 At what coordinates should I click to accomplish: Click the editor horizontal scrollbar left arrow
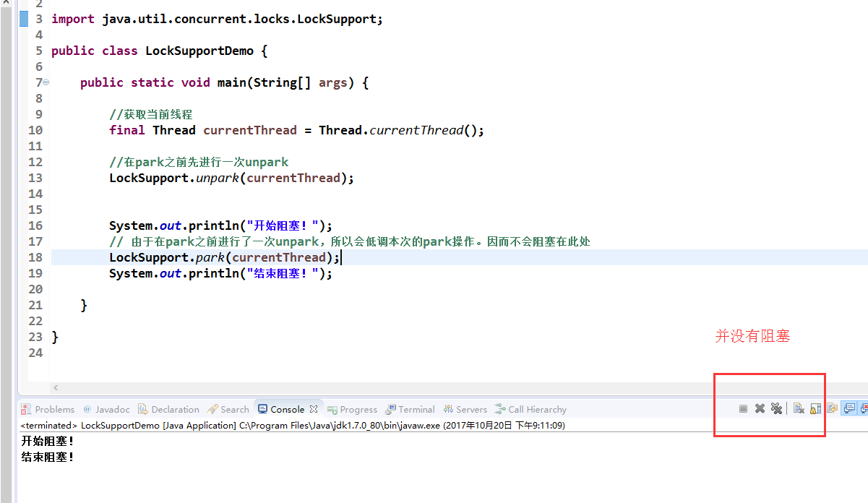click(x=56, y=388)
